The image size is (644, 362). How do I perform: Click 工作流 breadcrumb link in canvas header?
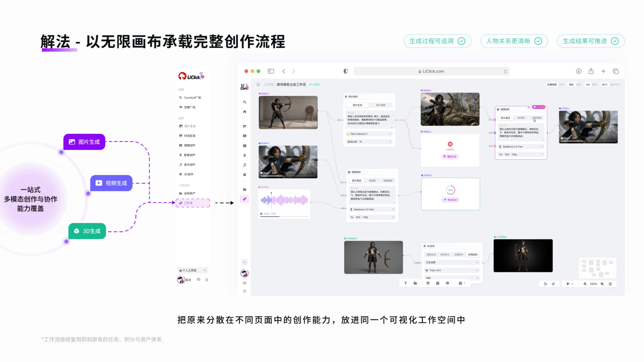pos(268,84)
